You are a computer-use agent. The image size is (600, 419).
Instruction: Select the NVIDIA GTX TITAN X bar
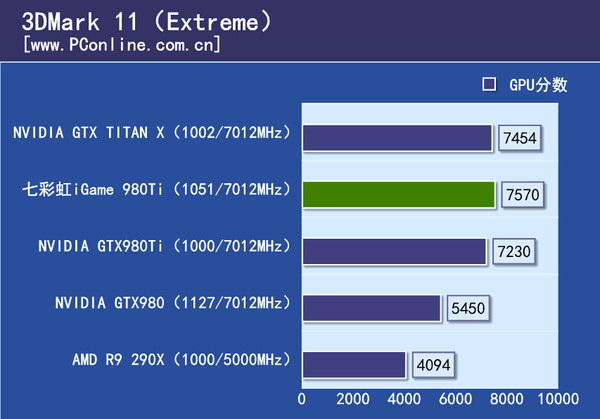397,138
